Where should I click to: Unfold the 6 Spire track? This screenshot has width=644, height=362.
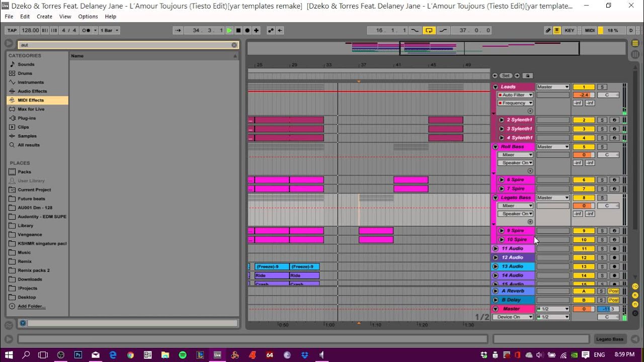[502, 179]
